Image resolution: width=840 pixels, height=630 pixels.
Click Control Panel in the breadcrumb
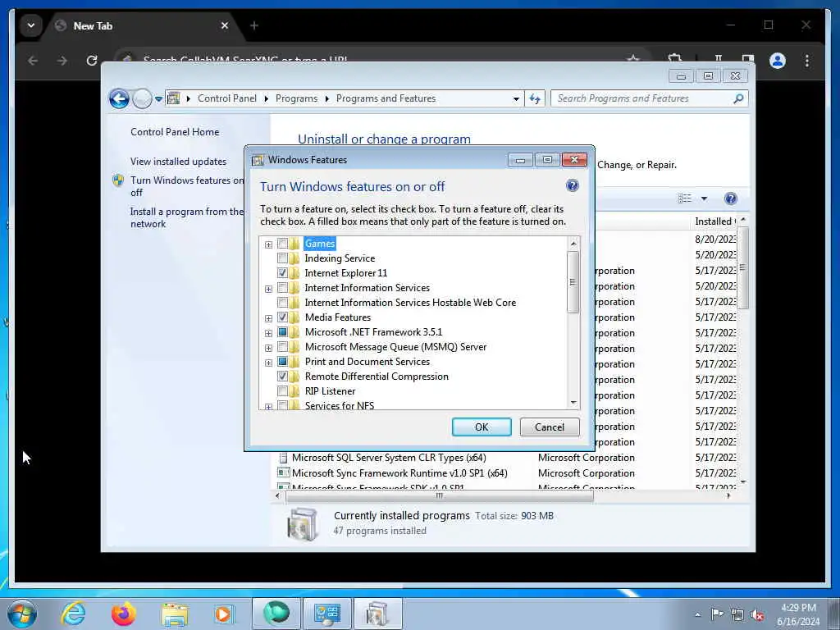227,98
